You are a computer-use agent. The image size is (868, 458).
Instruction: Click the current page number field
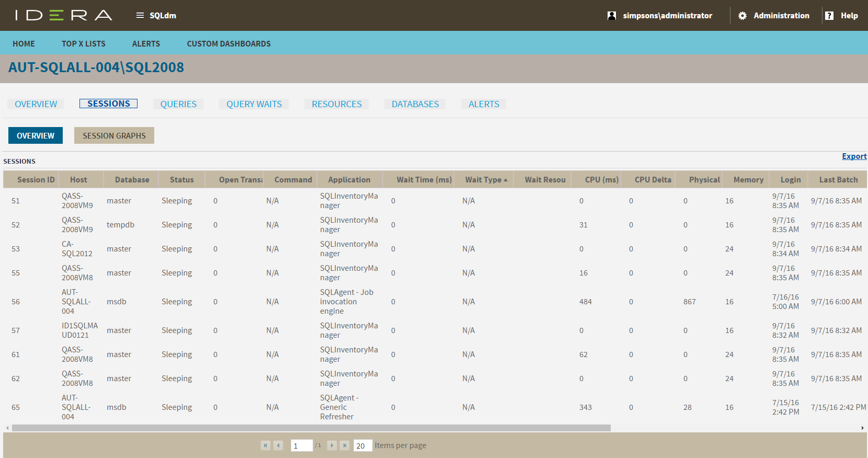301,445
